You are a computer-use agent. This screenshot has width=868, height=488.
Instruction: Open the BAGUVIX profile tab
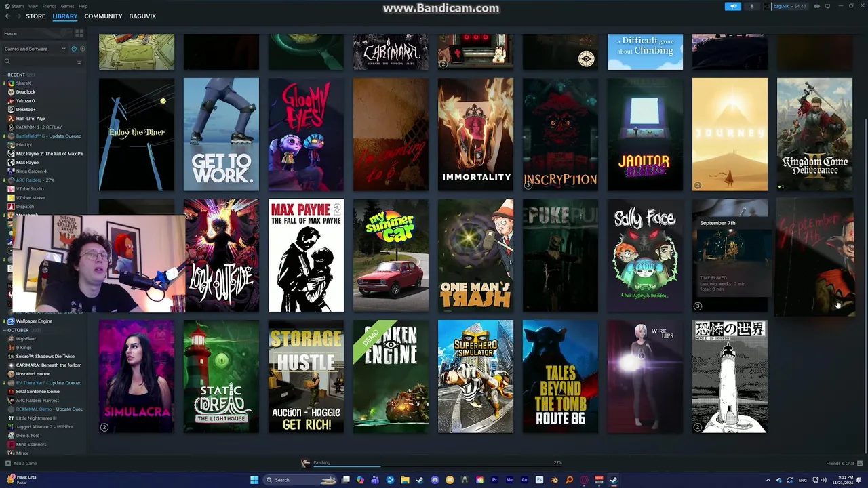tap(142, 16)
